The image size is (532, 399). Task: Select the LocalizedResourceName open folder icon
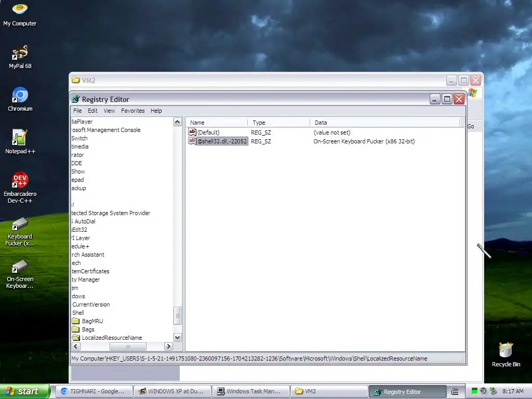(x=76, y=337)
